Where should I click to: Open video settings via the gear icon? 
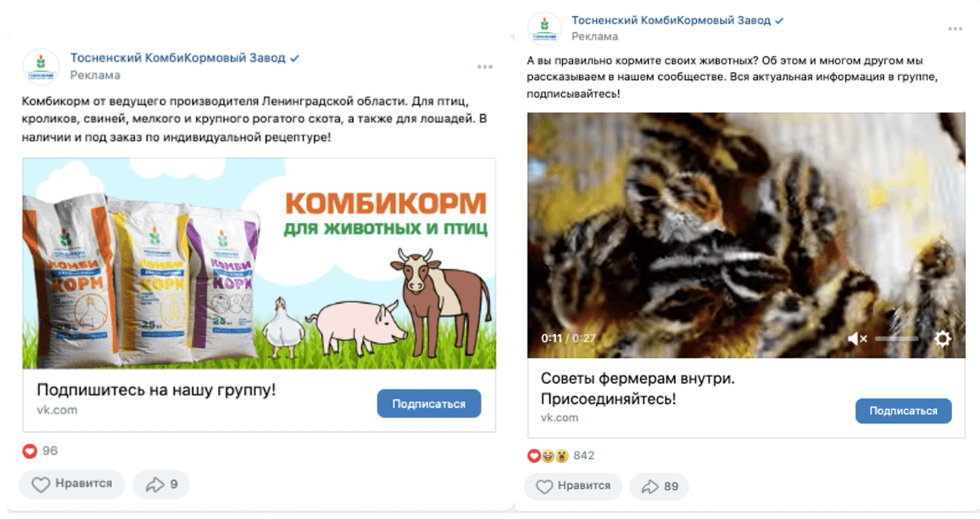pos(942,338)
